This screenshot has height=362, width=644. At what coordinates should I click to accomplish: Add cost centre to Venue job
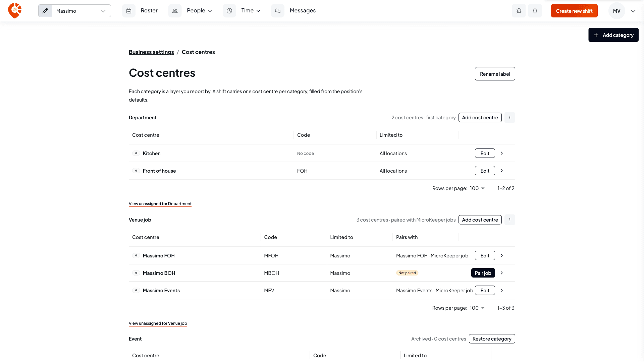tap(480, 220)
